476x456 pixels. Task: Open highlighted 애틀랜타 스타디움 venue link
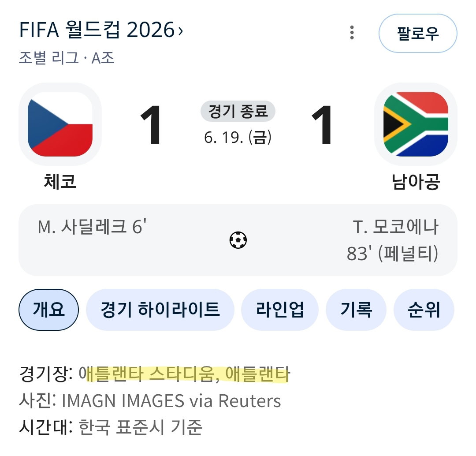[185, 374]
